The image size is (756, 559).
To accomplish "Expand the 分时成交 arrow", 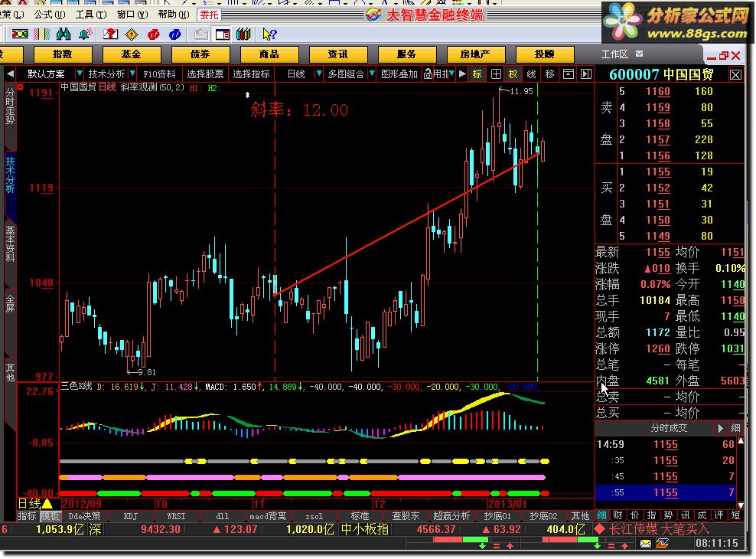I will [x=720, y=428].
